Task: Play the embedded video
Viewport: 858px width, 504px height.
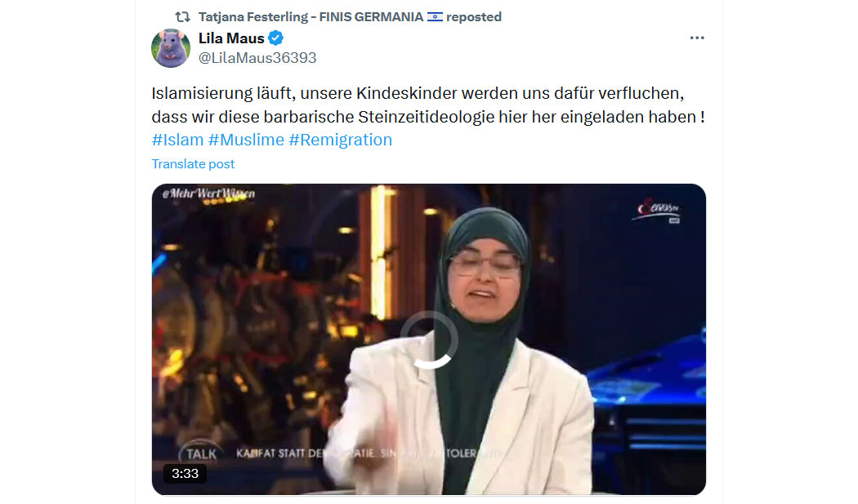Action: coord(428,339)
